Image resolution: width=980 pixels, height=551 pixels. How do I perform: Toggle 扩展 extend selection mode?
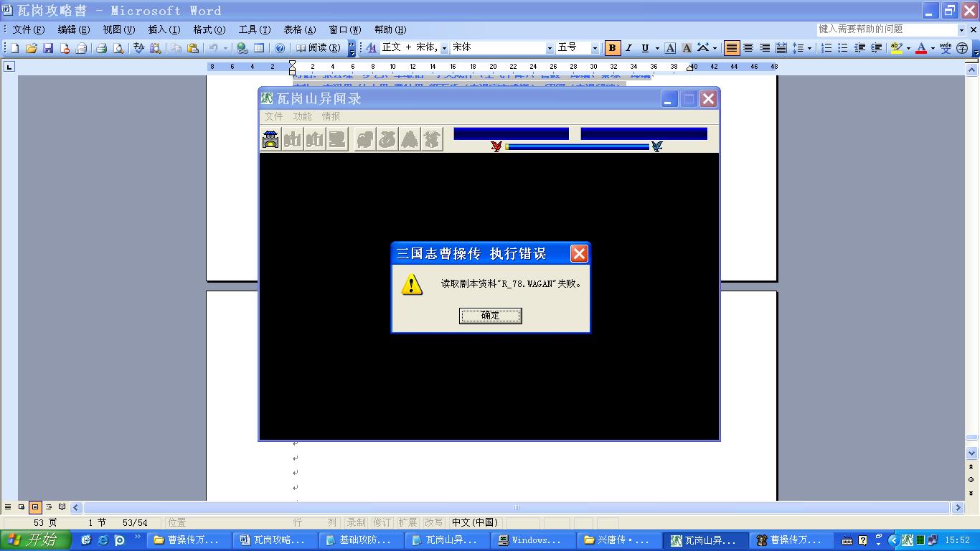[x=407, y=522]
